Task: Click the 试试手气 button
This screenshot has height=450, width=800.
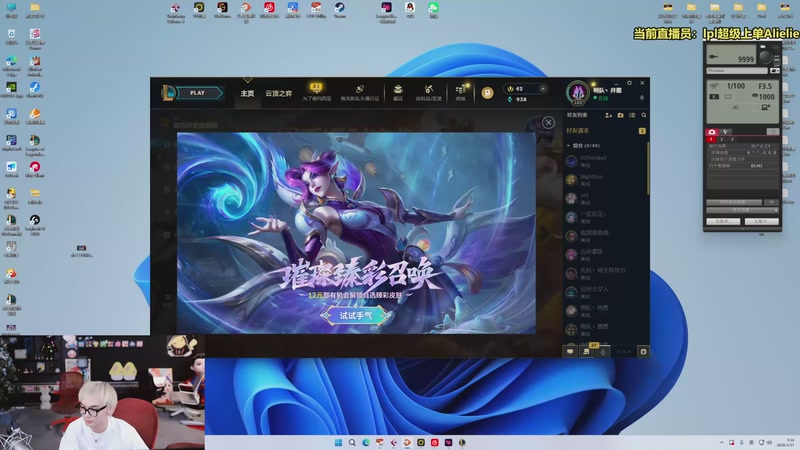Action: click(356, 315)
